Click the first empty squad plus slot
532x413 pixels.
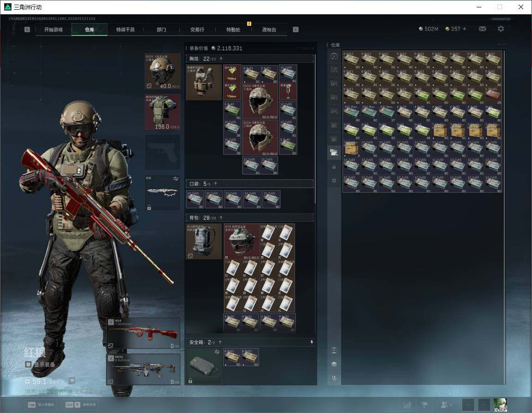pyautogui.click(x=468, y=405)
